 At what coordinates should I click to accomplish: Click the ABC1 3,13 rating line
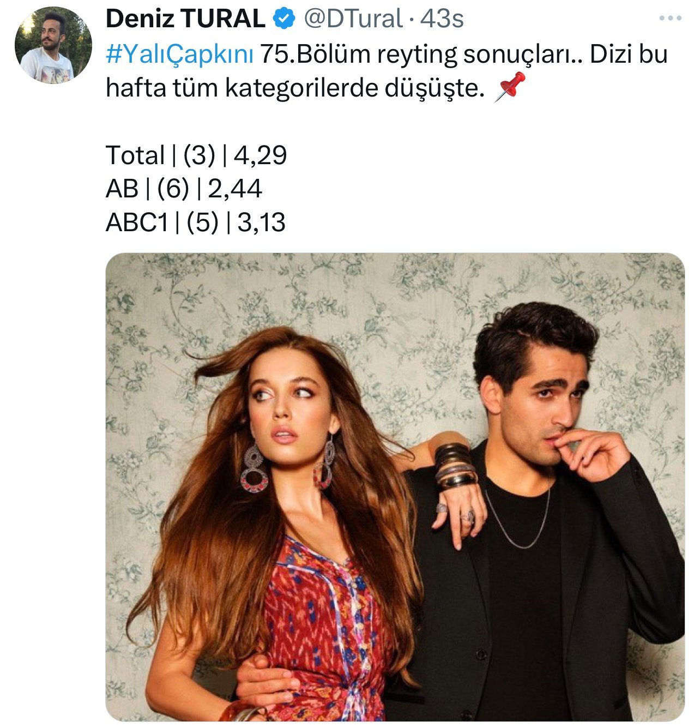[x=195, y=222]
